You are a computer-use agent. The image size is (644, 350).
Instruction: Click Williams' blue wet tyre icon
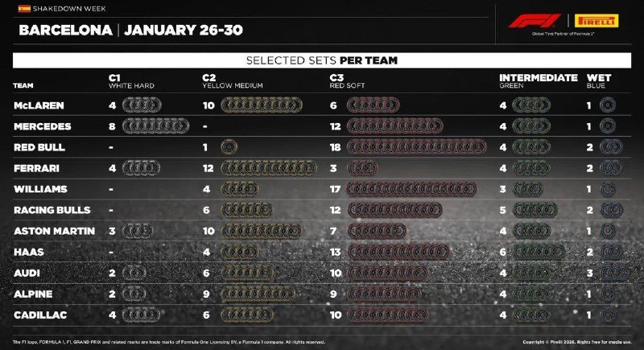(x=608, y=189)
